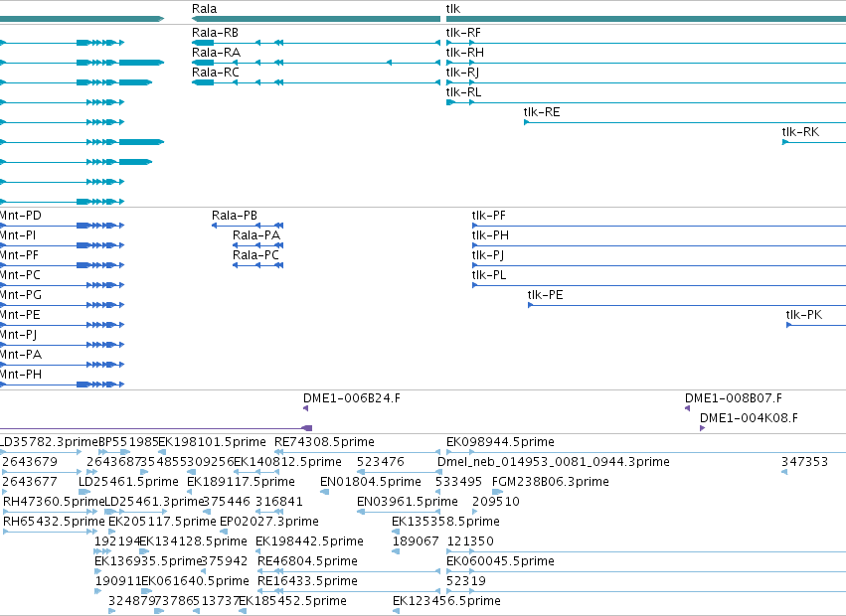Image resolution: width=846 pixels, height=616 pixels.
Task: Select transcript tlk-RJ
Action: (x=462, y=73)
